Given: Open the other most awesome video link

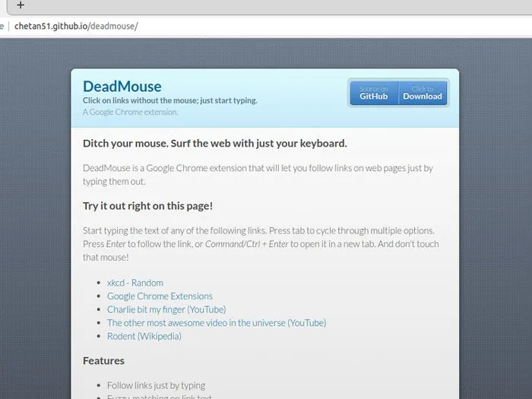Looking at the screenshot, I should 216,323.
